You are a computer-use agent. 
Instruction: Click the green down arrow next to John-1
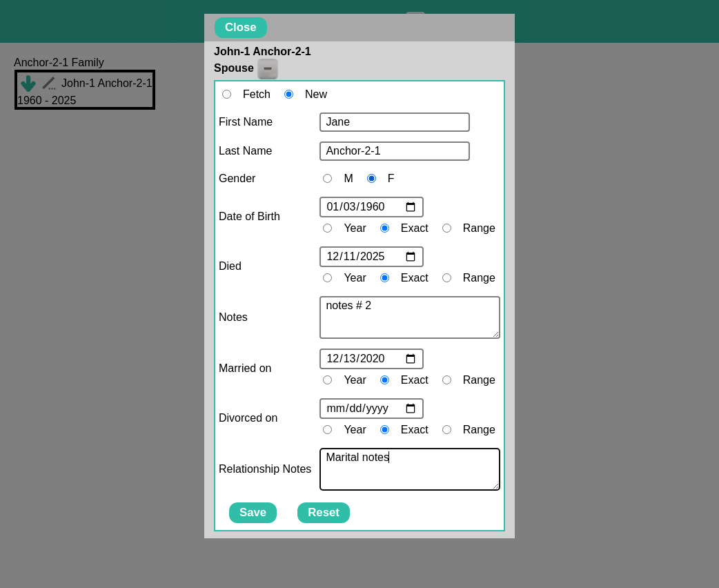pyautogui.click(x=28, y=84)
